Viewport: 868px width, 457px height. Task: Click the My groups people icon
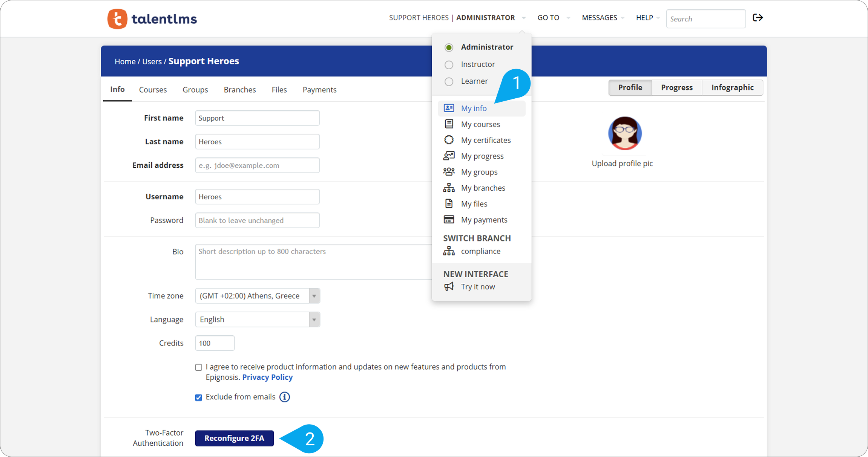tap(449, 172)
